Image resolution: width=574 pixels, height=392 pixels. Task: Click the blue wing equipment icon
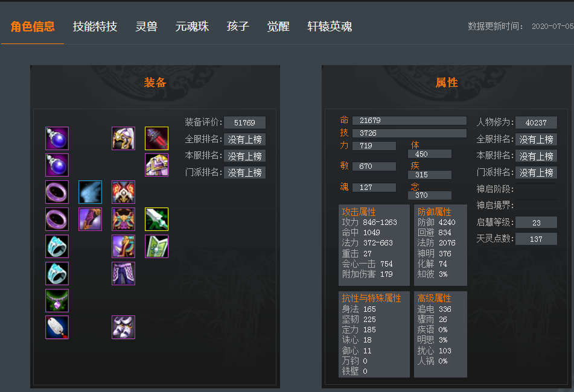click(x=90, y=192)
